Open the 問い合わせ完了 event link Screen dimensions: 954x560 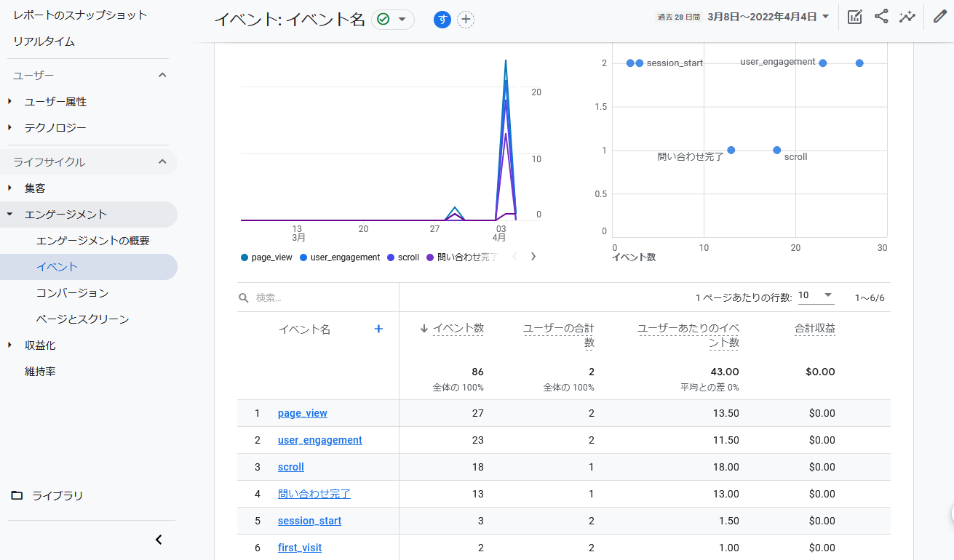point(314,494)
